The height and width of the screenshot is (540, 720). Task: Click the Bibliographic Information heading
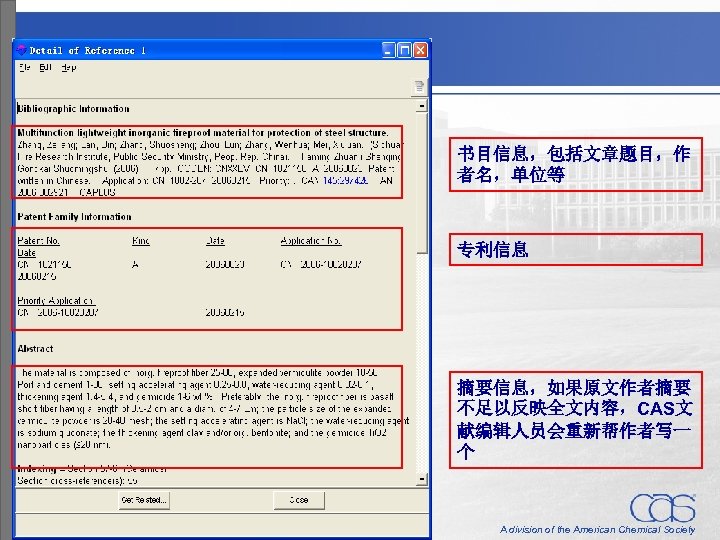(73, 109)
